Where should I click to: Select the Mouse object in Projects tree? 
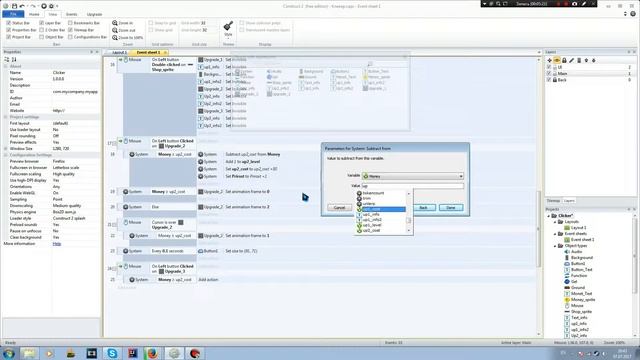[x=577, y=306]
